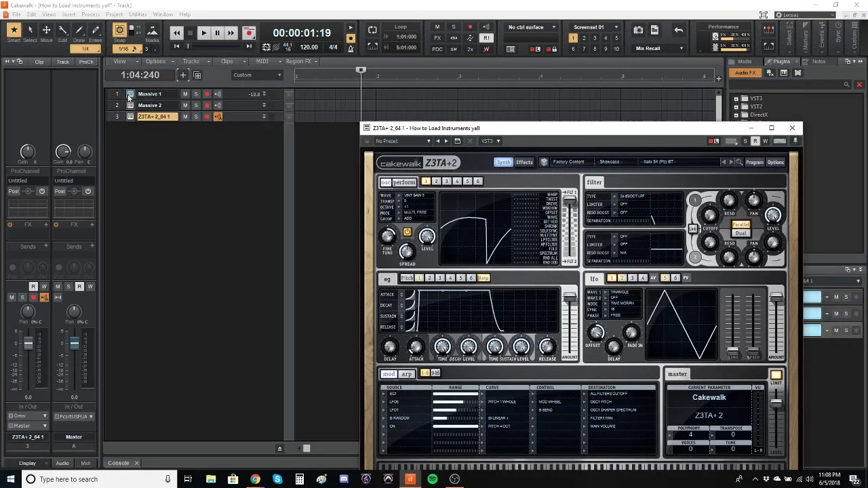Open the Marks tool
Viewport: 868px width, 488px height.
(x=152, y=30)
